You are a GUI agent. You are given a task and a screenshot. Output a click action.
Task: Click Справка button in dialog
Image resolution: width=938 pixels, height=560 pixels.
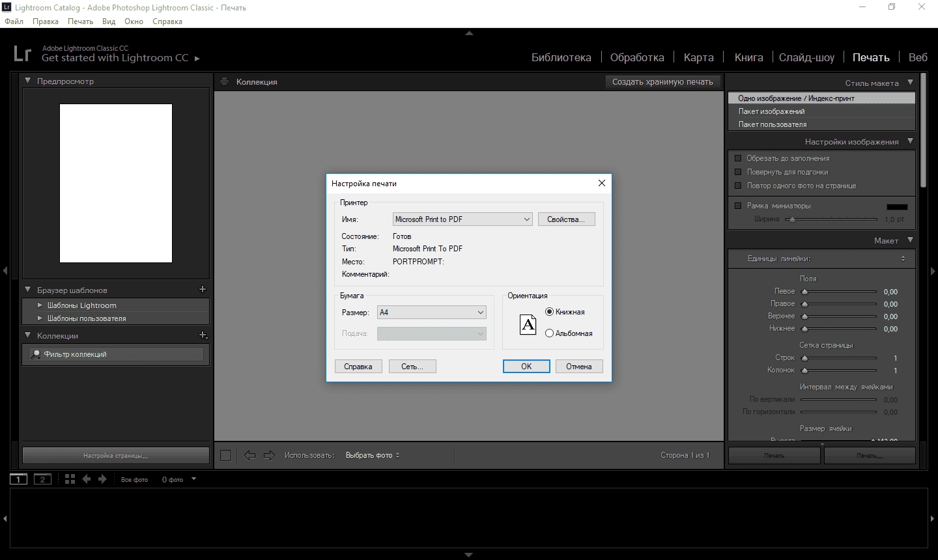click(358, 367)
